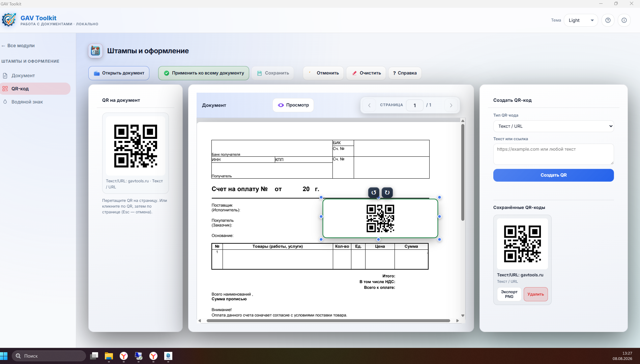Go back to Все модули

point(18,45)
